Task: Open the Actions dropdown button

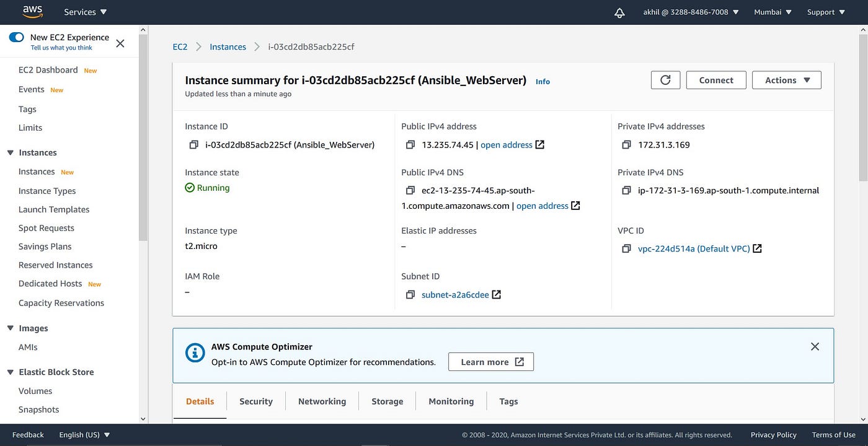Action: (787, 80)
